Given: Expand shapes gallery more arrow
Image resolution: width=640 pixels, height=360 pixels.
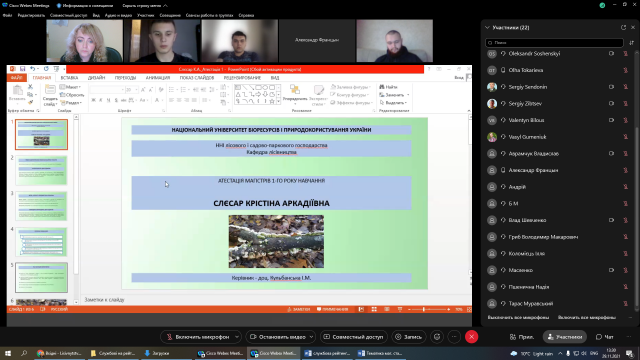Looking at the screenshot, I should (279, 101).
